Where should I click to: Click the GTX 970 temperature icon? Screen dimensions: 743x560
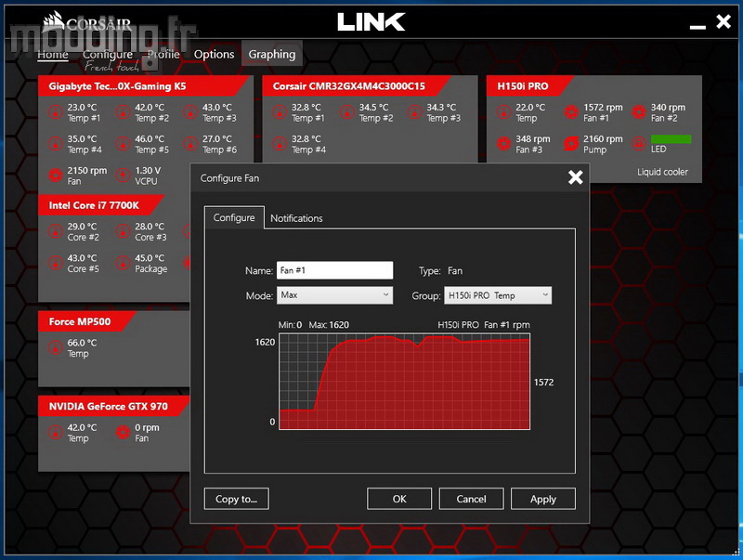[x=56, y=433]
